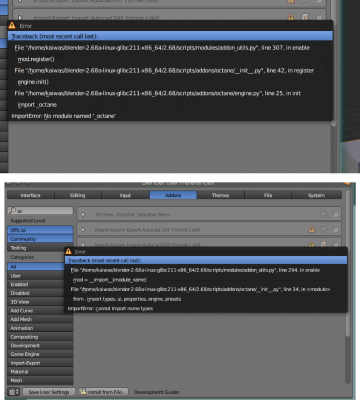Open the File preferences tab
The width and height of the screenshot is (360, 400).
click(268, 195)
